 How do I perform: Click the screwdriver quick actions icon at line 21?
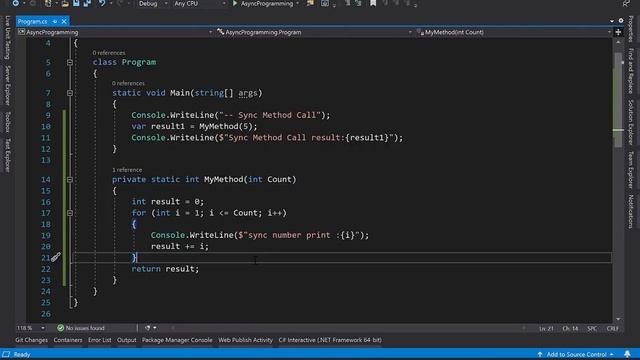(56, 257)
